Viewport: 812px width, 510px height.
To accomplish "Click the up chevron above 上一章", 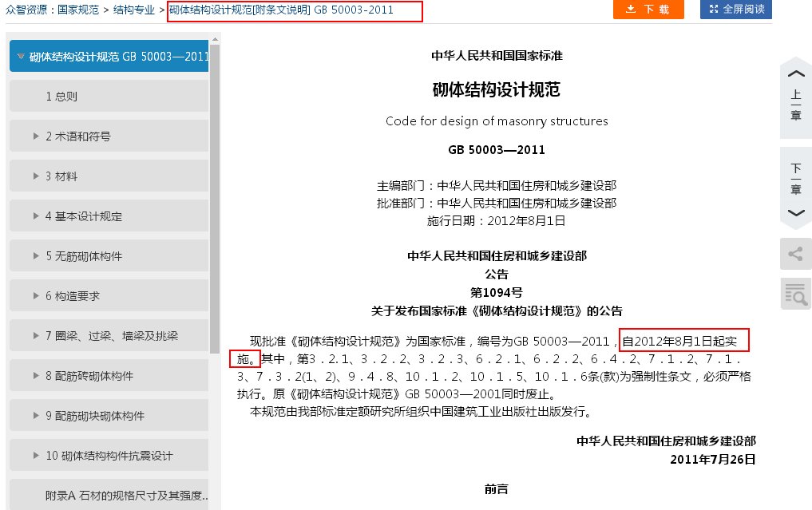I will coord(794,72).
